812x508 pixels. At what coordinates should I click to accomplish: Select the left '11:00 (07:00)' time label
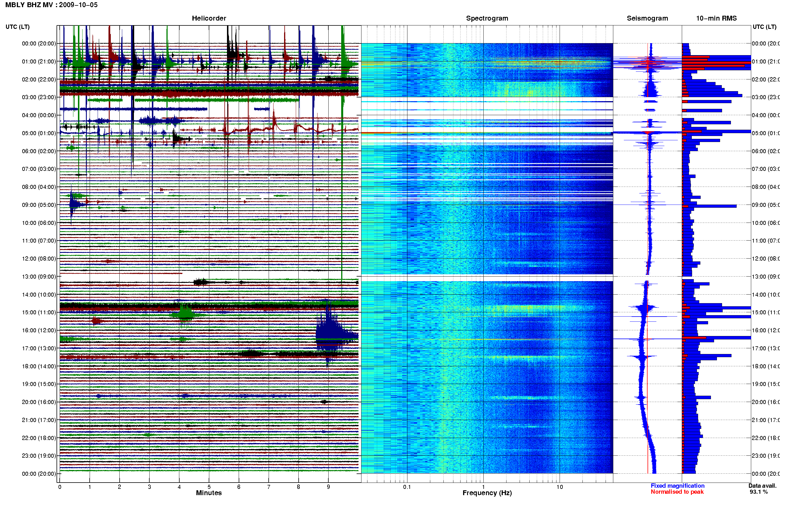tap(39, 241)
